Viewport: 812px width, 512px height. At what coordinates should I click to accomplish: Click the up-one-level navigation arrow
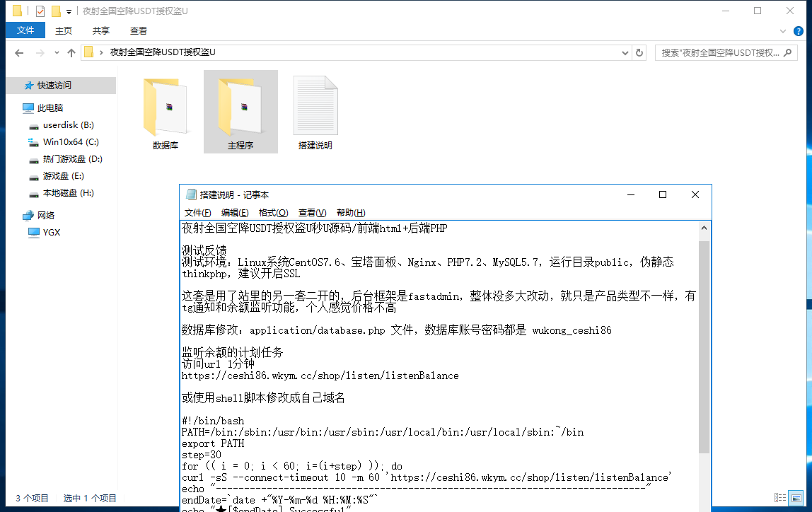tap(73, 52)
